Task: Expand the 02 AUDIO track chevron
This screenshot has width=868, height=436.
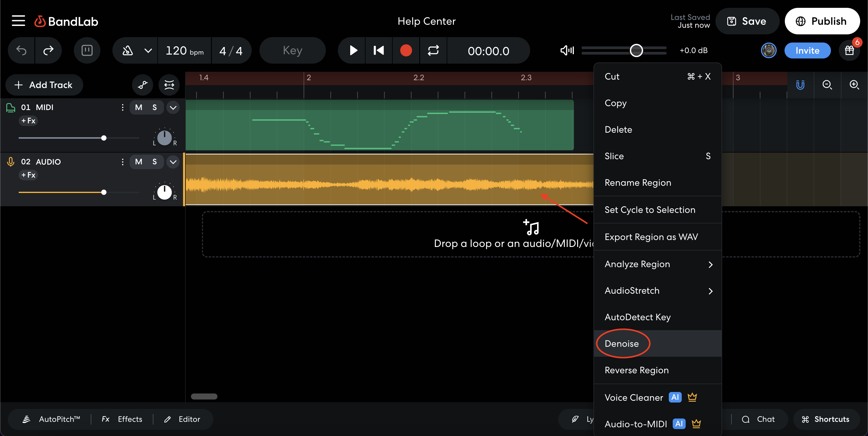Action: [x=173, y=162]
